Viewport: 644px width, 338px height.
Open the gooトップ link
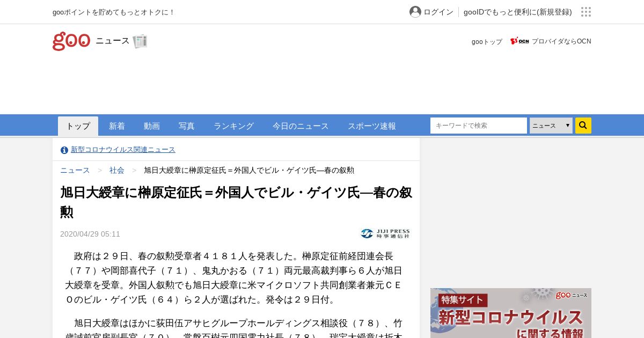click(487, 41)
